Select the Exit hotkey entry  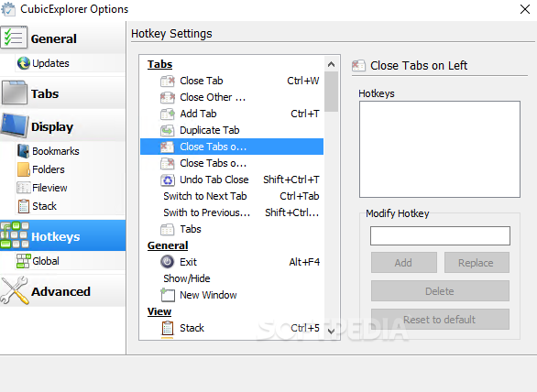click(232, 262)
